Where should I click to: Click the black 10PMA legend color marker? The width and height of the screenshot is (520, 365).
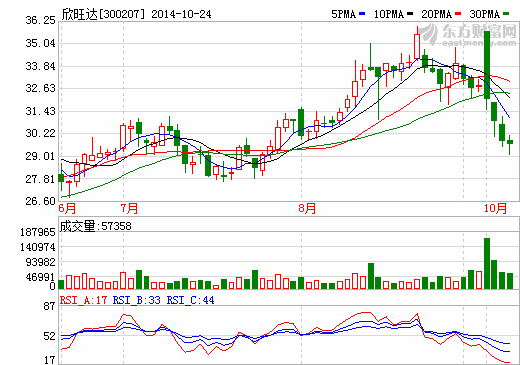click(x=410, y=14)
